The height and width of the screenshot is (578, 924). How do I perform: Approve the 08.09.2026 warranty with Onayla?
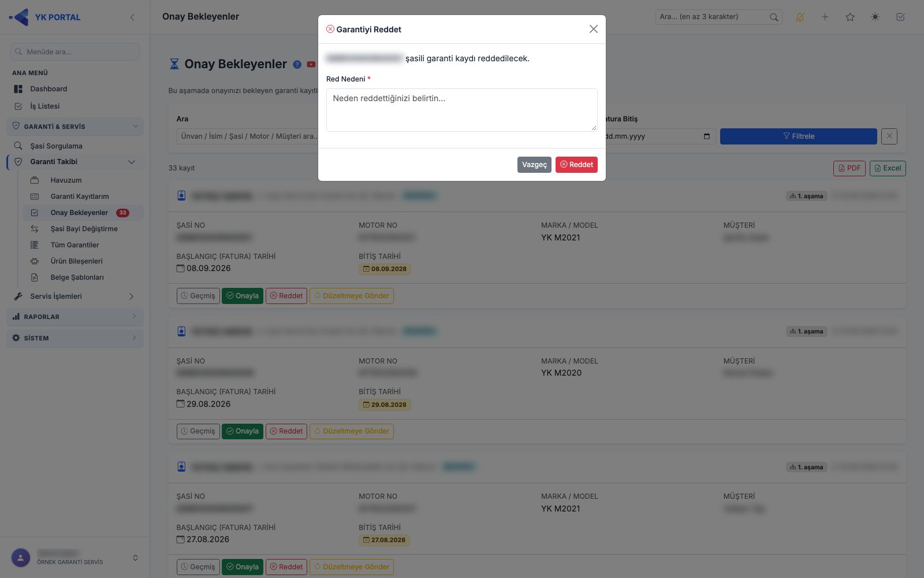point(243,296)
